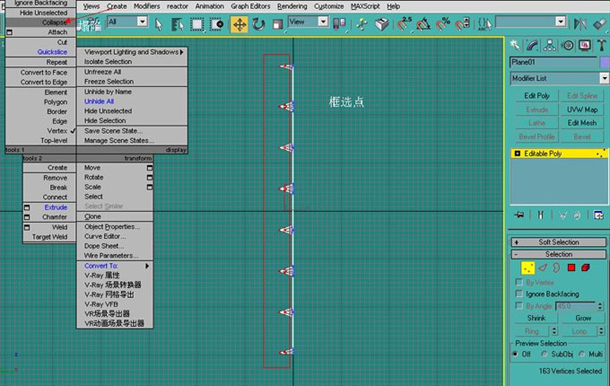The image size is (610, 386).
Task: Open the Display command panel tab
Action: 584,46
